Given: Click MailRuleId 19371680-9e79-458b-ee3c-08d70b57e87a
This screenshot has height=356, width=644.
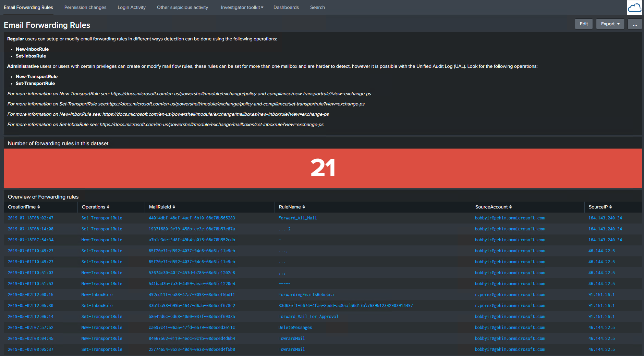Looking at the screenshot, I should tap(192, 229).
